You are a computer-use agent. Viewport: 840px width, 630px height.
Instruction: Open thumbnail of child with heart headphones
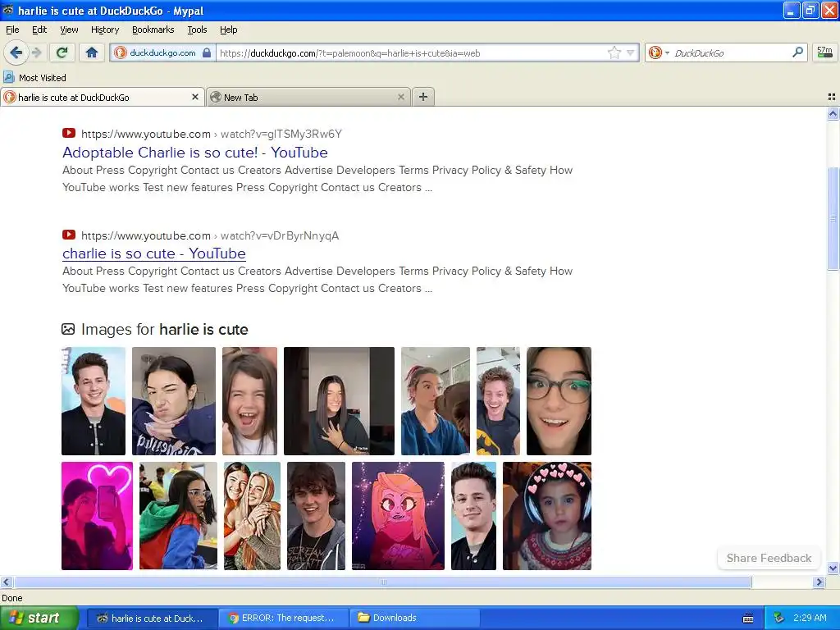point(547,516)
